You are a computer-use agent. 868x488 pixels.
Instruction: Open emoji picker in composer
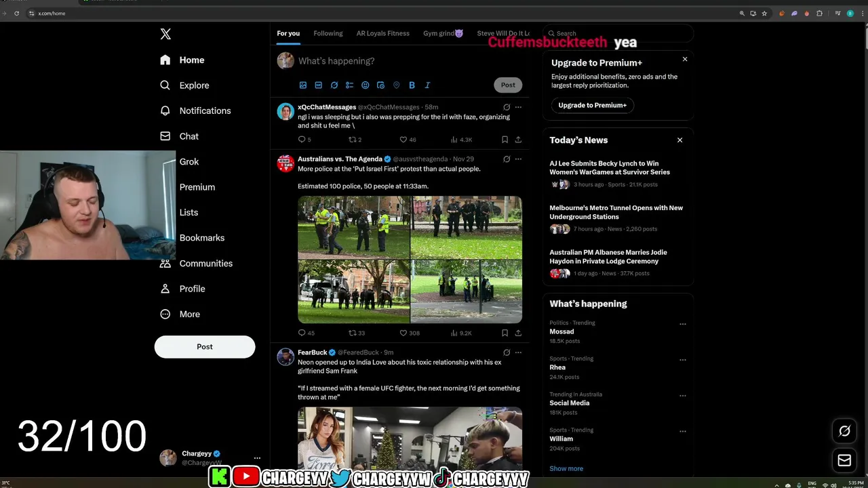366,85
